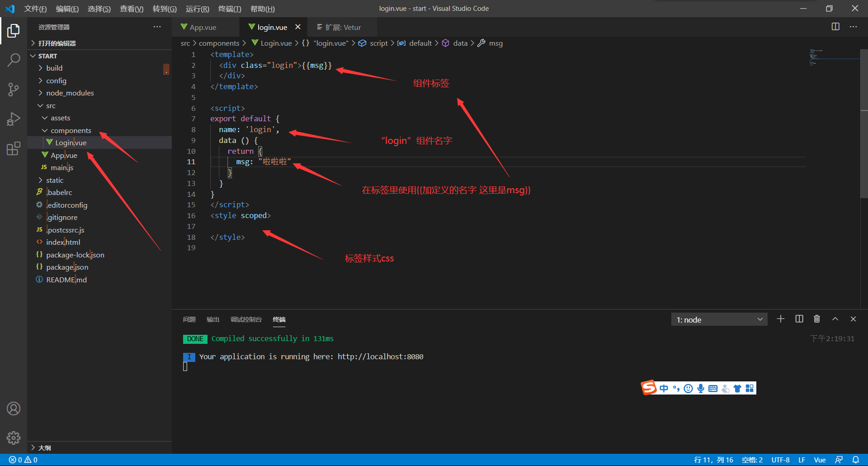The width and height of the screenshot is (868, 466).
Task: Click the line 11 column 16 indicator
Action: (x=713, y=460)
